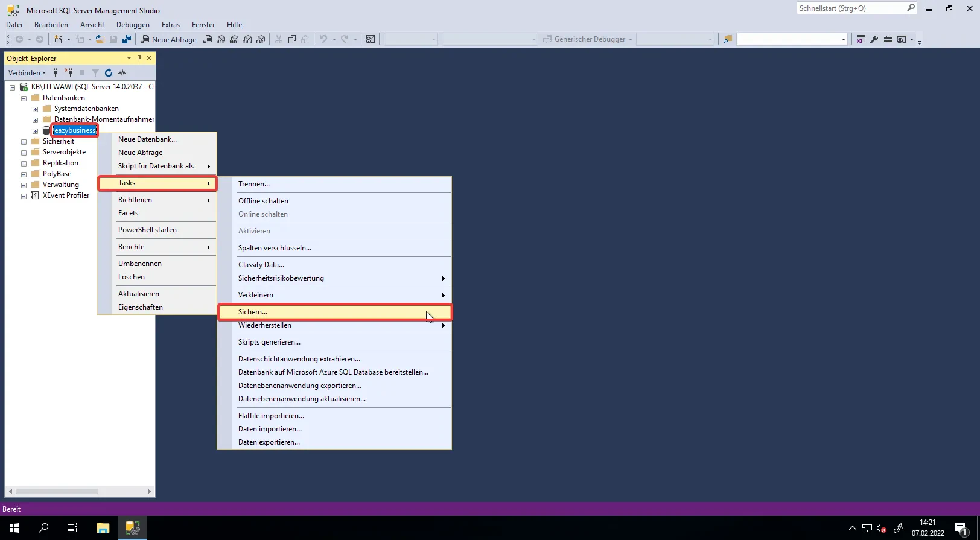Image resolution: width=980 pixels, height=540 pixels.
Task: Open the Fenster menu
Action: pos(203,25)
